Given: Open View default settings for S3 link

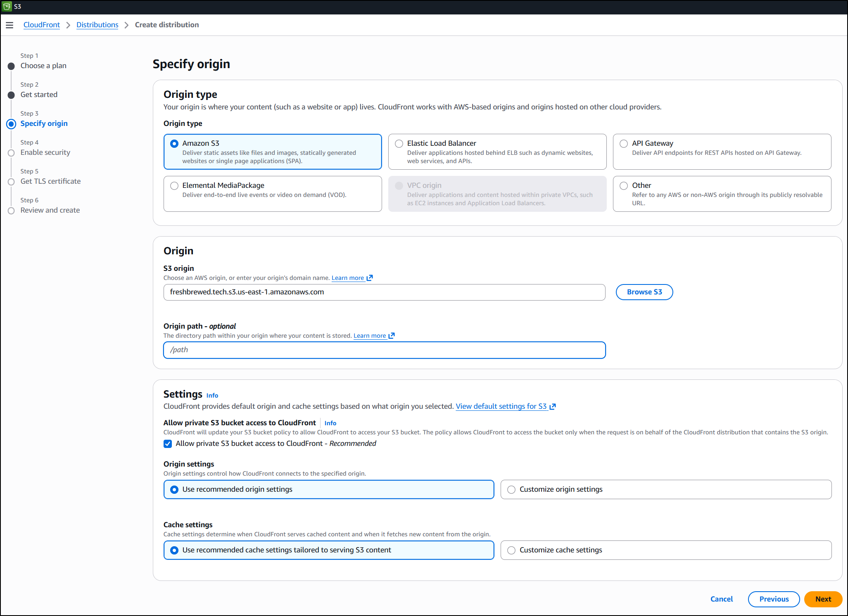Looking at the screenshot, I should [501, 406].
